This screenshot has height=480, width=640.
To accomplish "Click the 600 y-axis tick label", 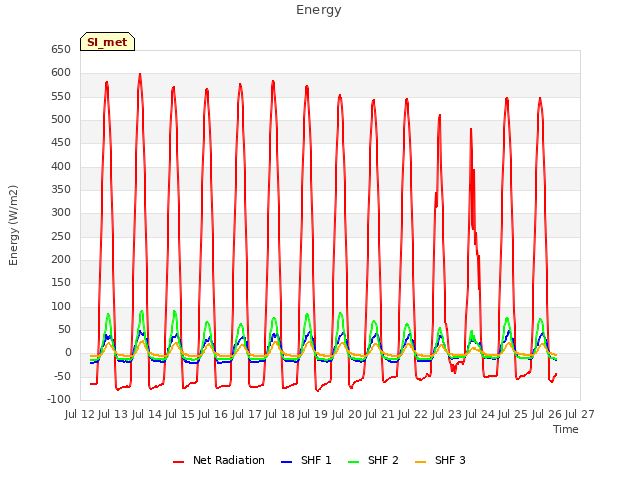I will (x=61, y=73).
